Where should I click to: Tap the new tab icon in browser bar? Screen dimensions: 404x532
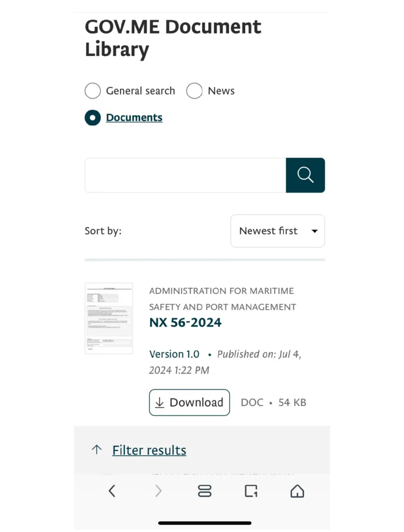tap(251, 491)
